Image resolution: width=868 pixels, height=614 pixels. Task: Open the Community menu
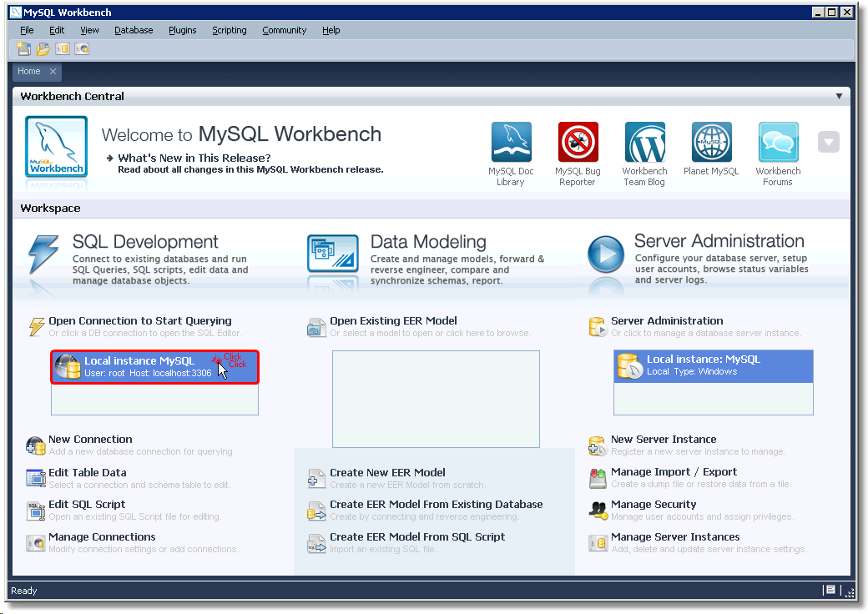pyautogui.click(x=284, y=30)
